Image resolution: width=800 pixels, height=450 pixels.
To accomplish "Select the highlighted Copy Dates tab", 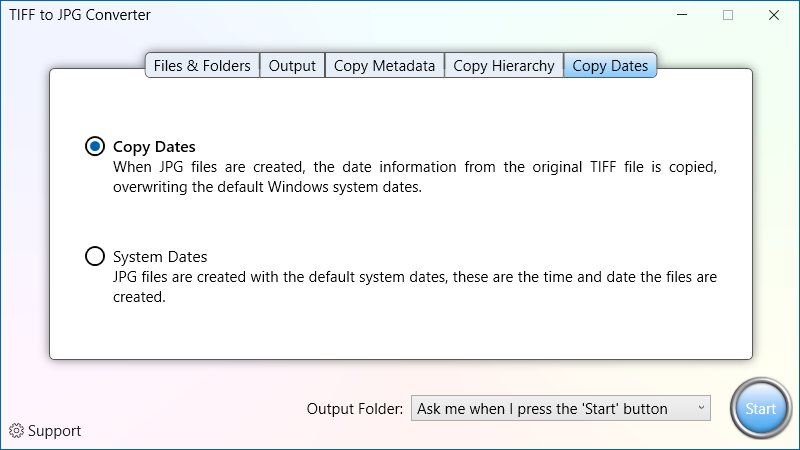I will click(610, 66).
